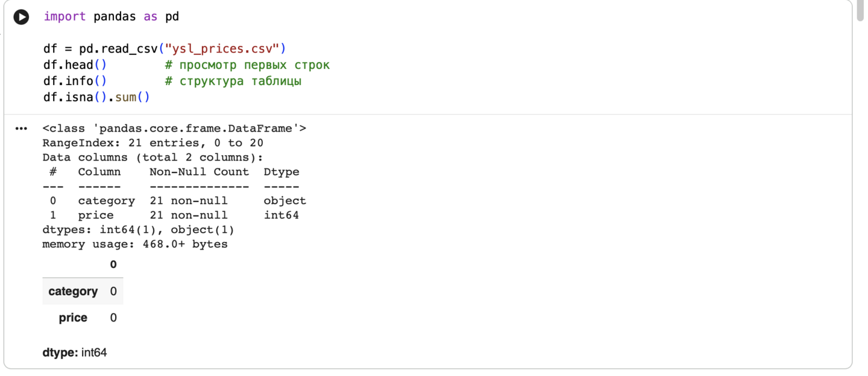Click the pandas DataFrame class output line
Image resolution: width=868 pixels, height=376 pixels.
pos(174,129)
